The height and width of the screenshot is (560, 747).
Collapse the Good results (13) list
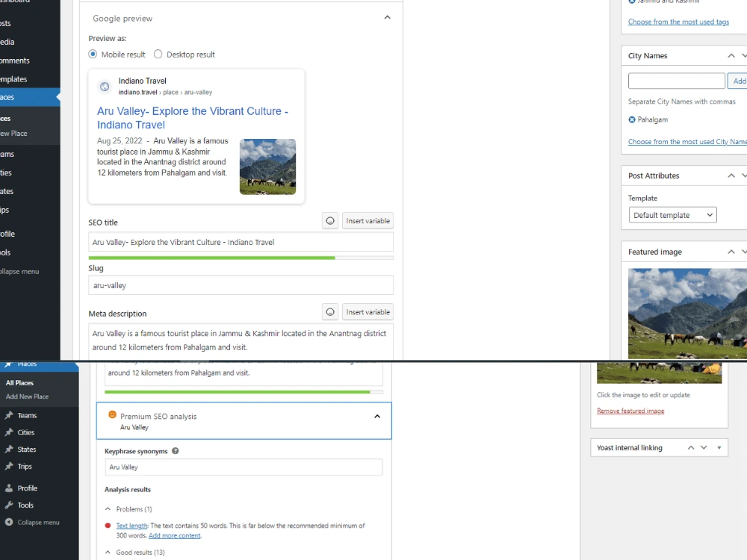(x=108, y=553)
